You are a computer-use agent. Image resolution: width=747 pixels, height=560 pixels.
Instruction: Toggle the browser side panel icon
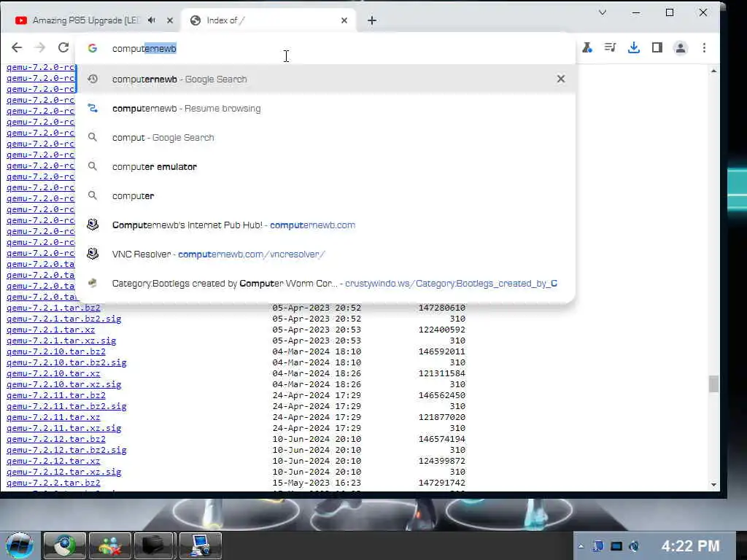pos(657,47)
